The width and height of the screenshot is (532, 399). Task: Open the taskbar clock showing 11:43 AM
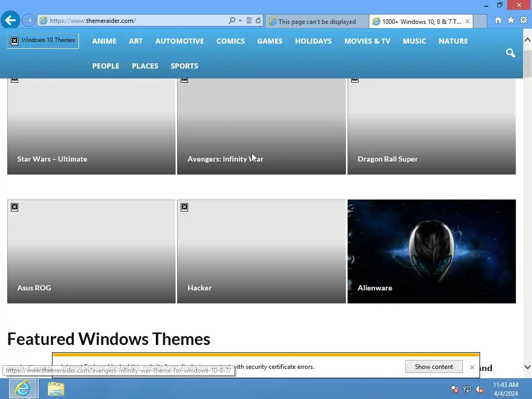(x=506, y=389)
